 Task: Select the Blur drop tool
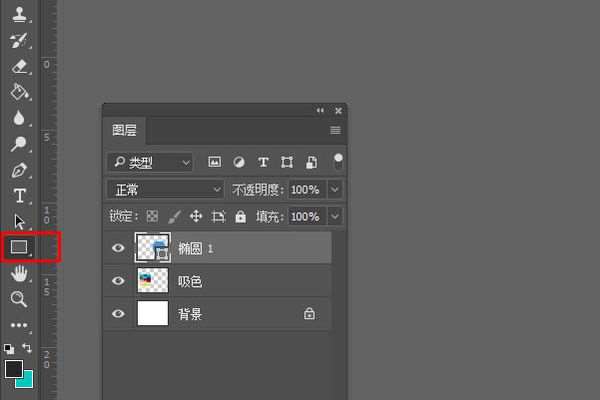pos(19,118)
